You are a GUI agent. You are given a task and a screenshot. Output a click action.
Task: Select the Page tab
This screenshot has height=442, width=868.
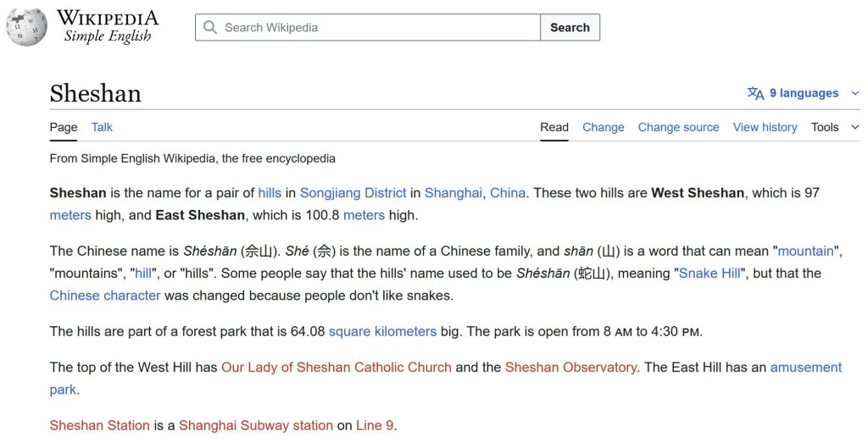pos(64,127)
